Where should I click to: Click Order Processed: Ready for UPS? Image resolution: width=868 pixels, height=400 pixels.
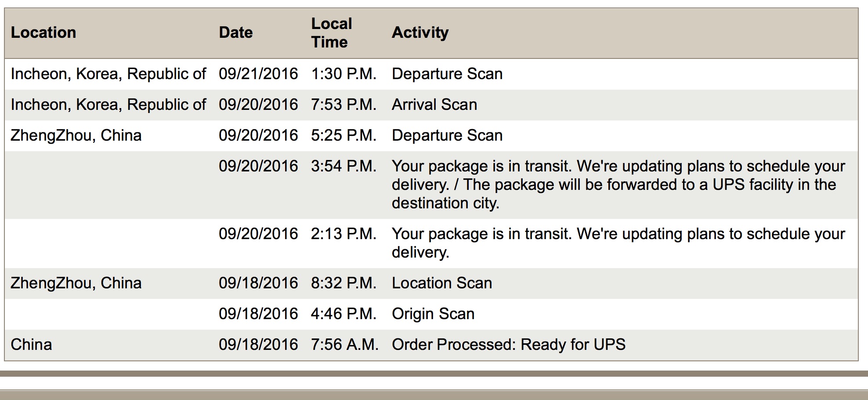tap(508, 345)
